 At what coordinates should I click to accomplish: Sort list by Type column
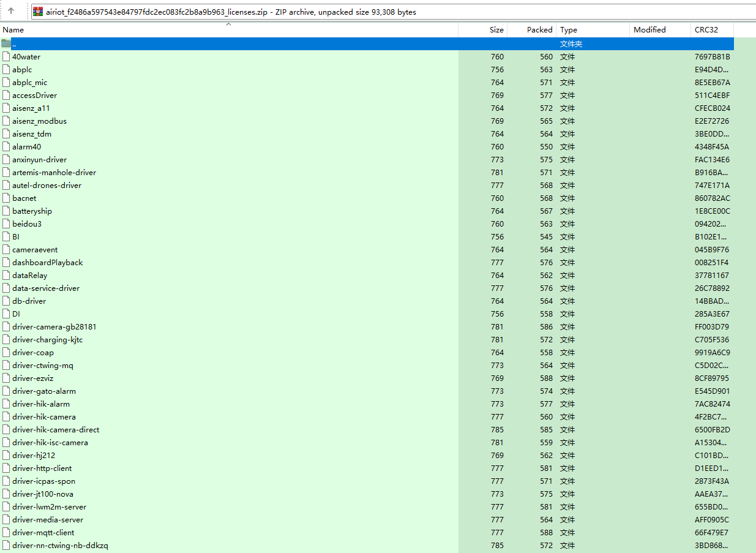point(569,29)
